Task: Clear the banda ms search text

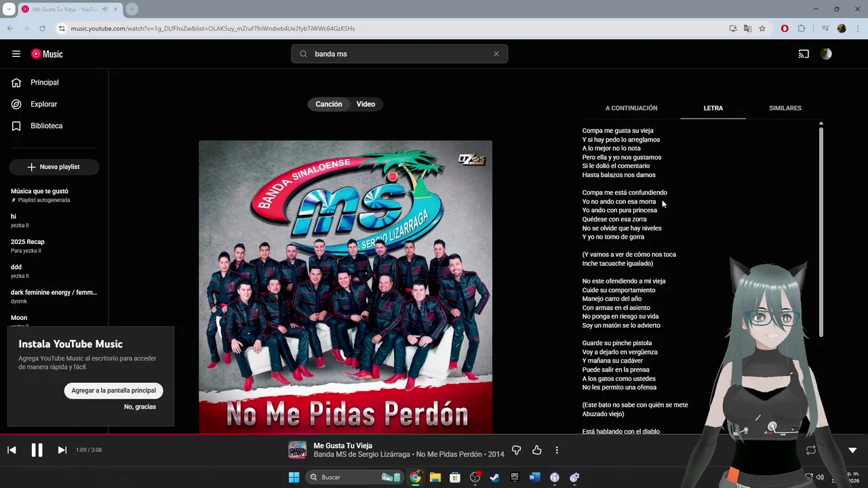Action: [496, 54]
